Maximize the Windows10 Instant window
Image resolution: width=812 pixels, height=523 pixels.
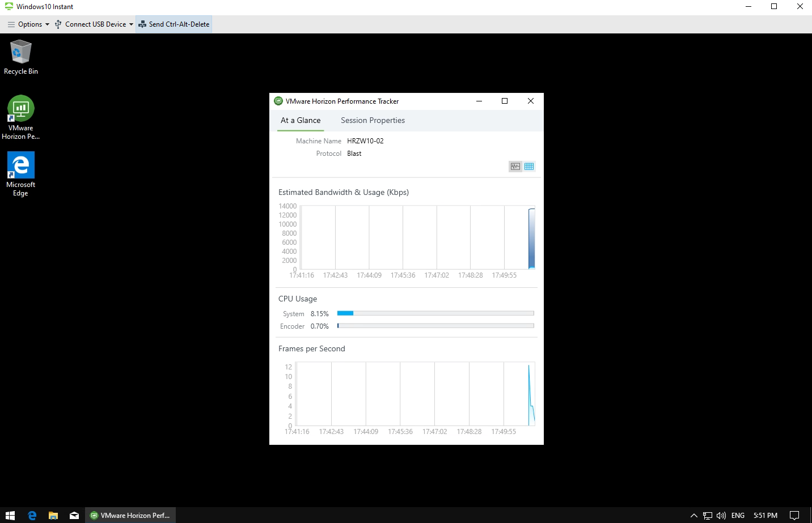pos(774,6)
